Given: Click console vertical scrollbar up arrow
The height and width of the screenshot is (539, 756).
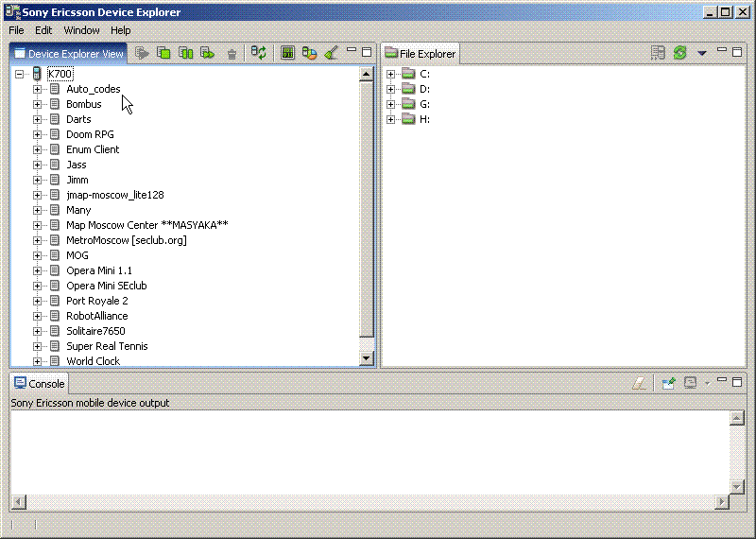Looking at the screenshot, I should tap(737, 418).
